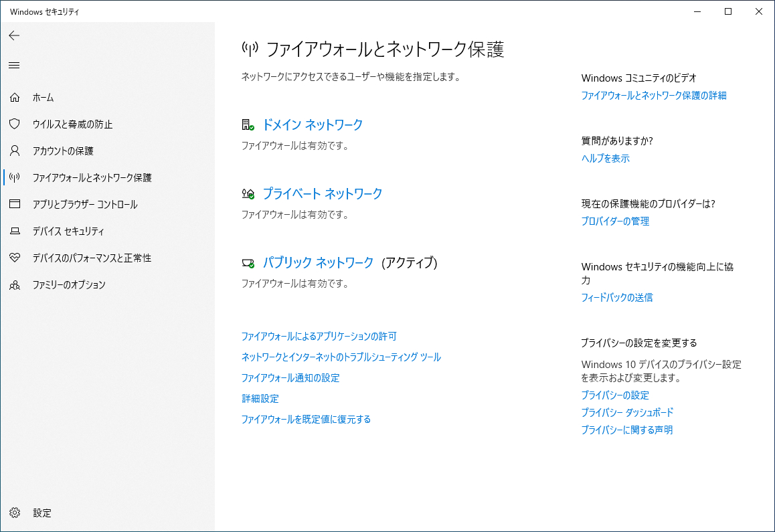Minimize the Windows セキュリティ window
This screenshot has width=775, height=532.
697,11
